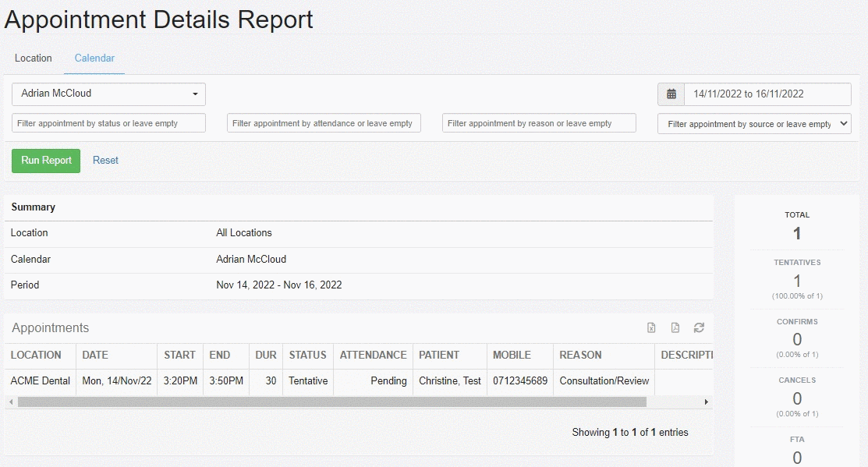The image size is (868, 467).
Task: Export appointments to PDF file icon
Action: 675,328
